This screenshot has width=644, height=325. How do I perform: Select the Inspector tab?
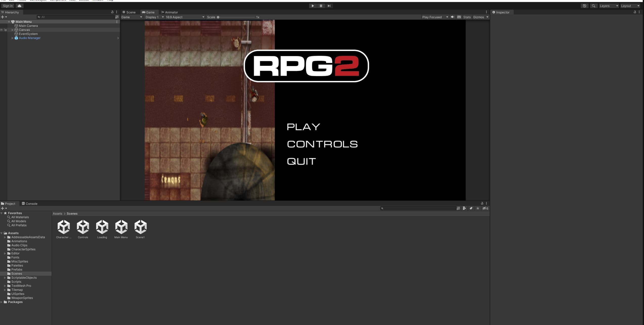pyautogui.click(x=501, y=12)
